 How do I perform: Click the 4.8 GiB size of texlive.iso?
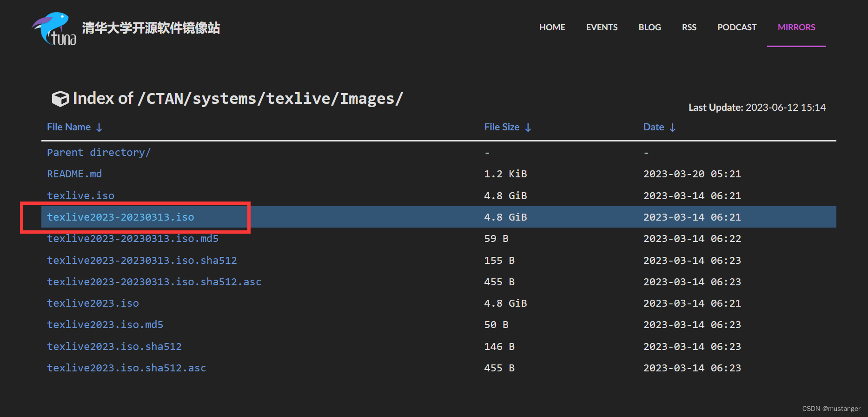pyautogui.click(x=505, y=195)
